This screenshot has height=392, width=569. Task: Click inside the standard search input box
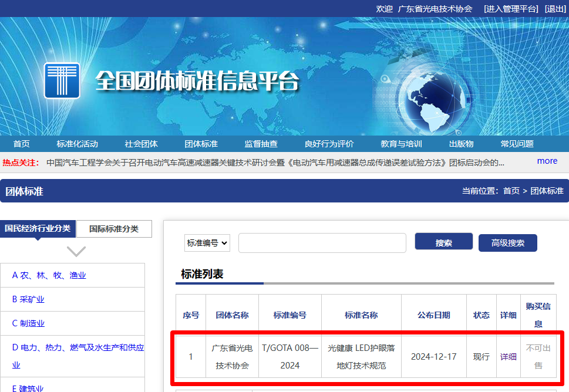point(322,242)
